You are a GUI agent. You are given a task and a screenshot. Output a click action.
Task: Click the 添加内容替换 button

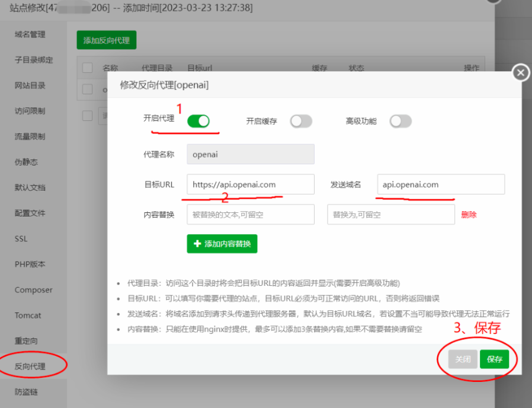click(x=222, y=244)
